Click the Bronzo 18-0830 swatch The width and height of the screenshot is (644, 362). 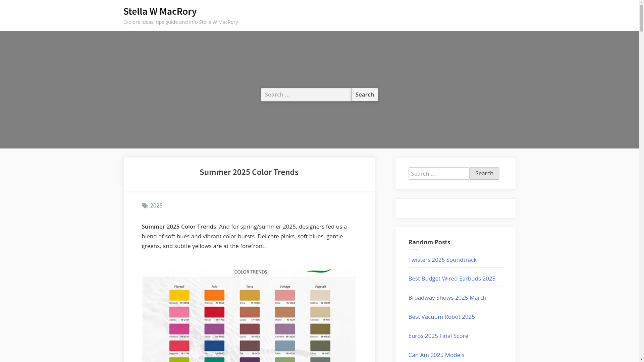point(320,329)
